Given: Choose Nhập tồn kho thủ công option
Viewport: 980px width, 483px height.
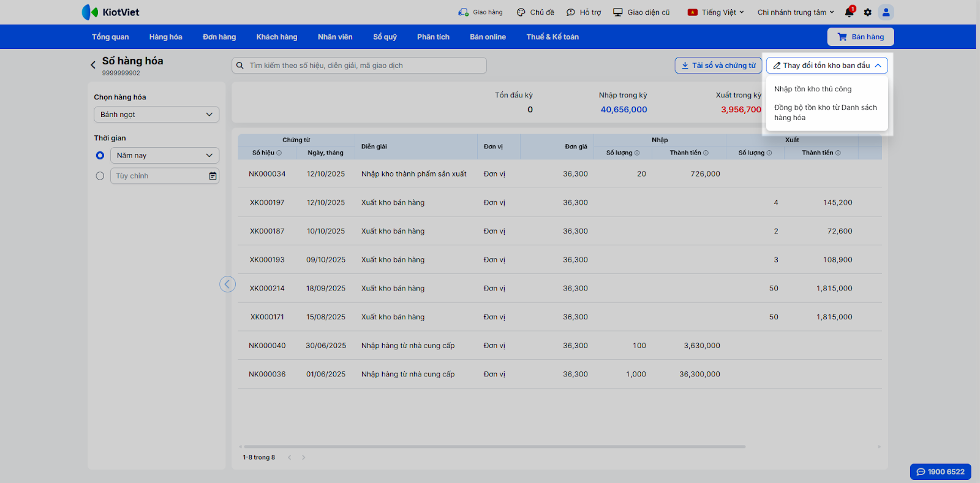Looking at the screenshot, I should pos(812,89).
